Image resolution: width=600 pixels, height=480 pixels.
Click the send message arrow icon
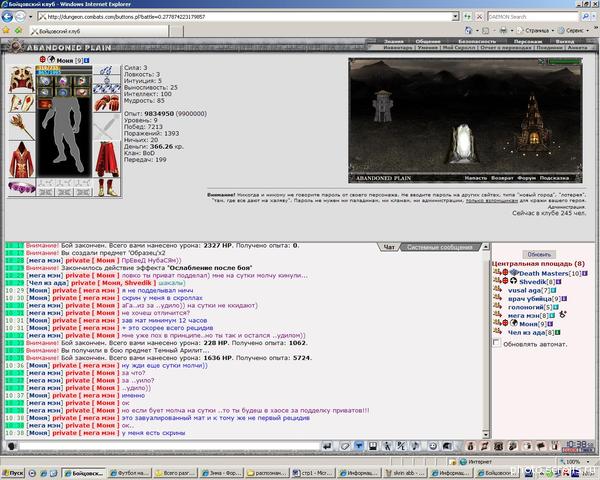click(x=327, y=446)
